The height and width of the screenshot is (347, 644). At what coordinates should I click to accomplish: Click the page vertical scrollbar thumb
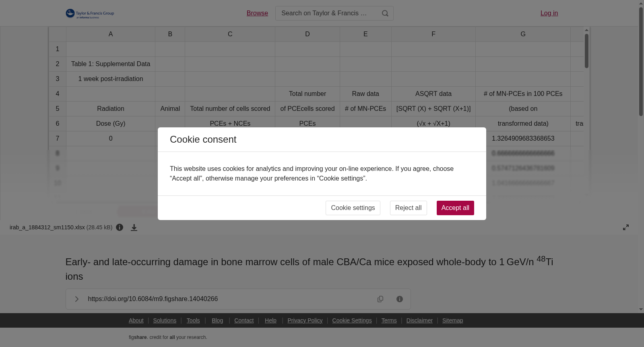click(x=641, y=61)
